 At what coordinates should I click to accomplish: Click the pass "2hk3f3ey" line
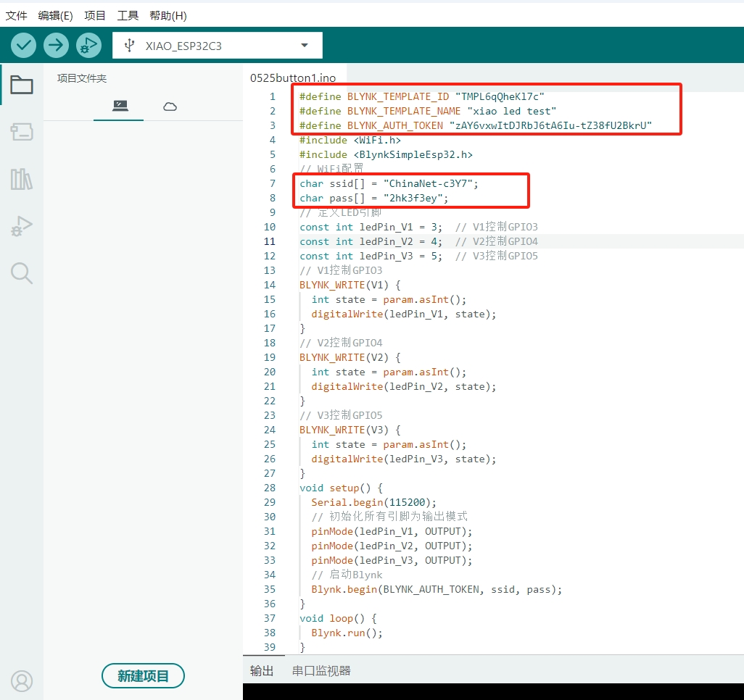(374, 198)
